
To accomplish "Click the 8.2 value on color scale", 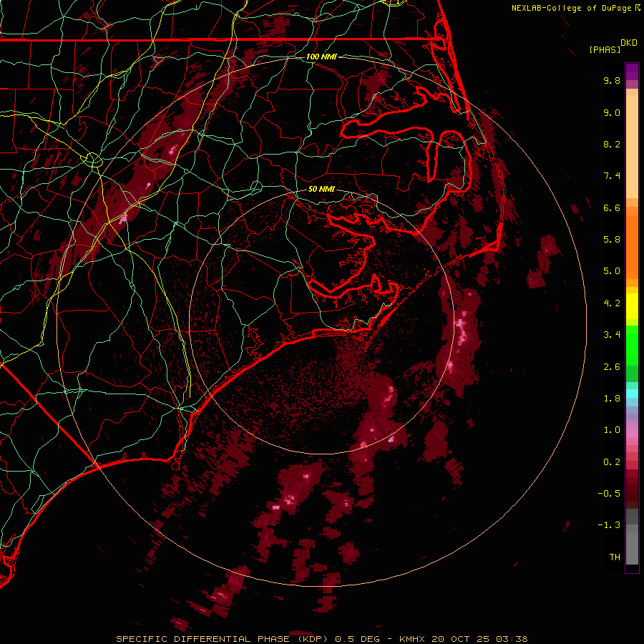I will point(612,144).
